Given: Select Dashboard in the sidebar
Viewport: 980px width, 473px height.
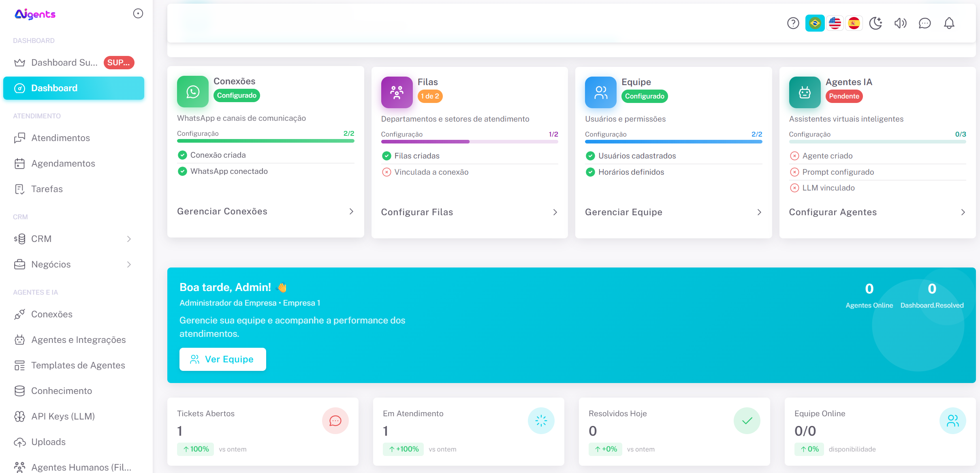Looking at the screenshot, I should [x=54, y=88].
